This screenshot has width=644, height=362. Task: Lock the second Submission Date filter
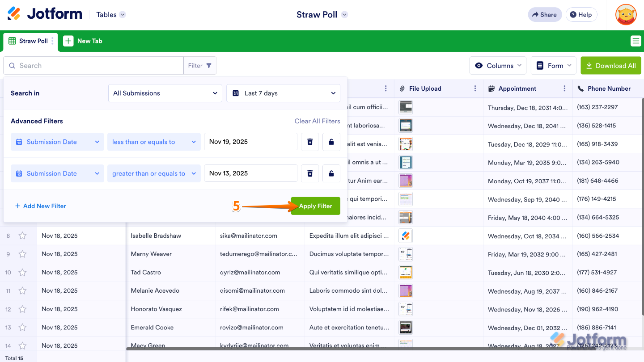point(331,173)
